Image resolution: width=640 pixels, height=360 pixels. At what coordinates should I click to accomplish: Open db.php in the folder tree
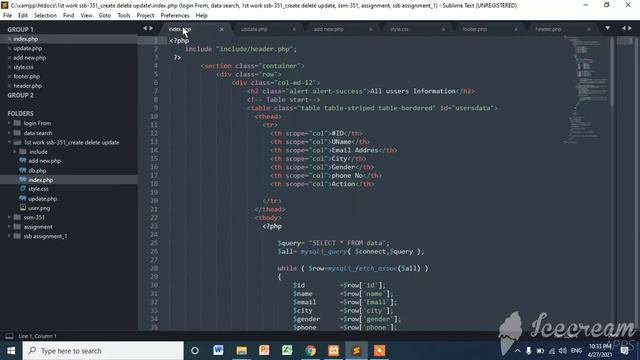37,171
